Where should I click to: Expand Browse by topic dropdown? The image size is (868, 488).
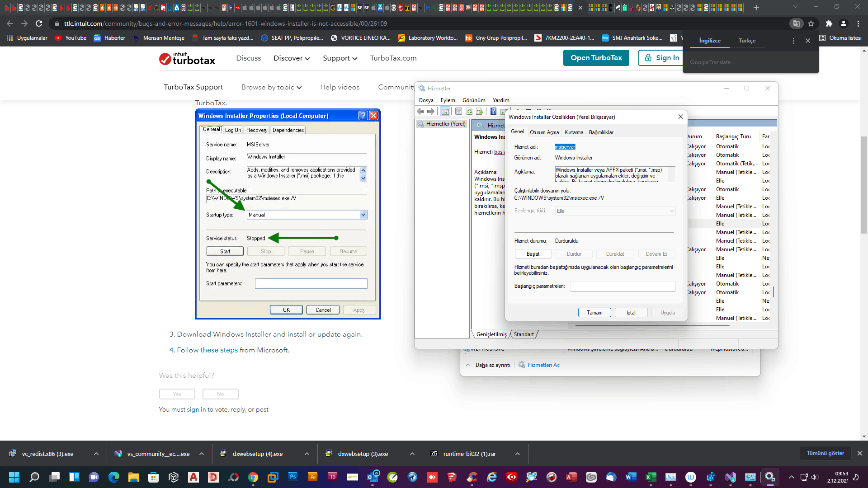tap(271, 87)
